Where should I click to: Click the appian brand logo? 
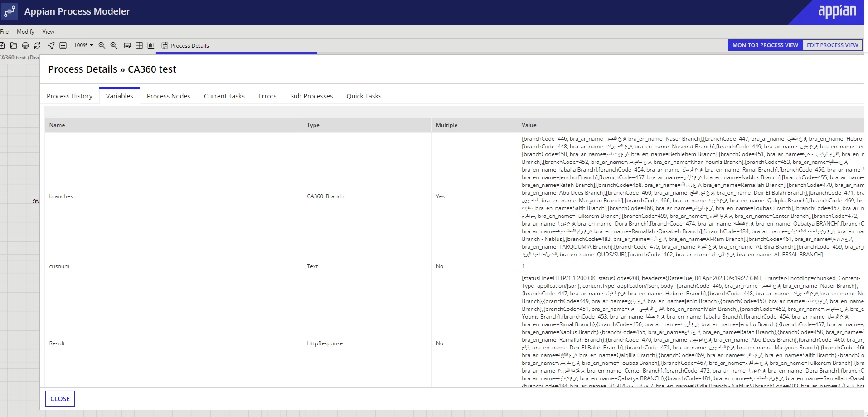pyautogui.click(x=837, y=11)
